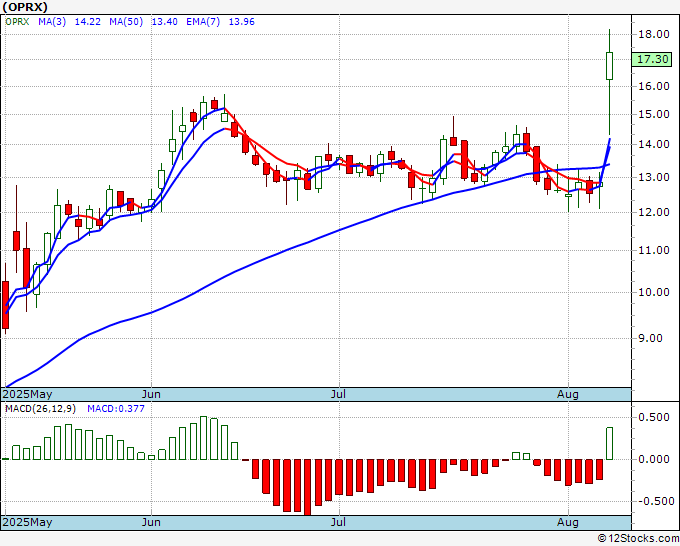Viewport: 680px width, 546px height.
Task: Select the MA(3) legend label
Action: [x=52, y=22]
